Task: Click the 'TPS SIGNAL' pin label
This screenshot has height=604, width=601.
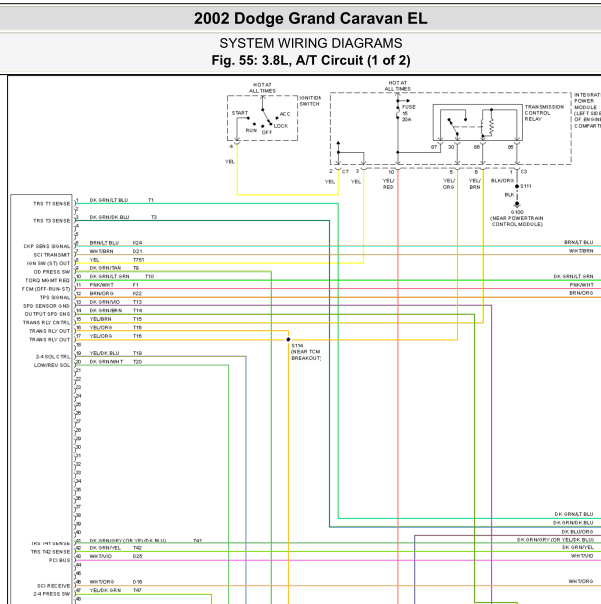Action: coord(55,297)
